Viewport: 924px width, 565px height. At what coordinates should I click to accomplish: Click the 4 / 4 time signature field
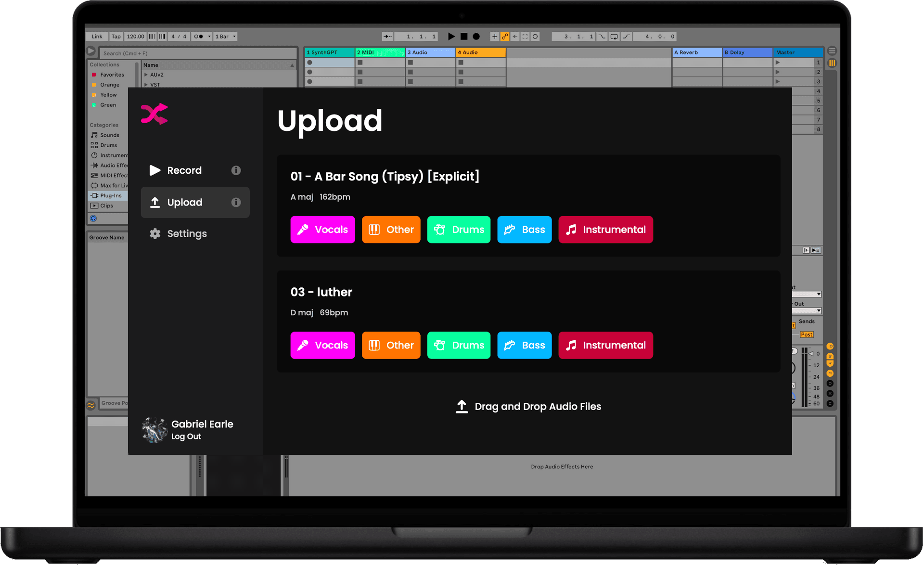coord(179,37)
